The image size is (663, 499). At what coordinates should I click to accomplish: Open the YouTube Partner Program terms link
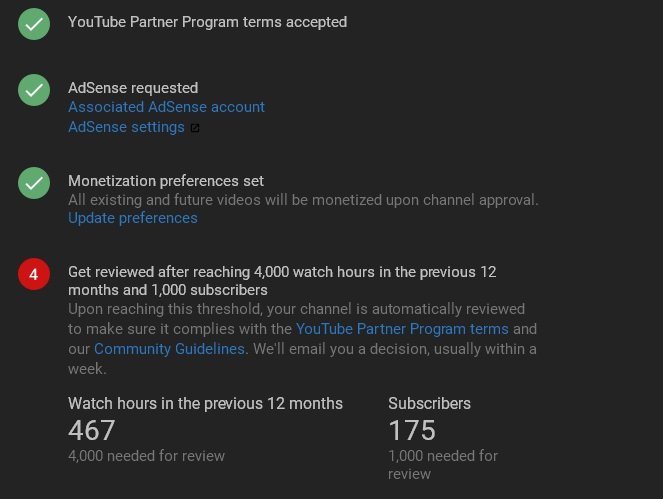(x=402, y=329)
